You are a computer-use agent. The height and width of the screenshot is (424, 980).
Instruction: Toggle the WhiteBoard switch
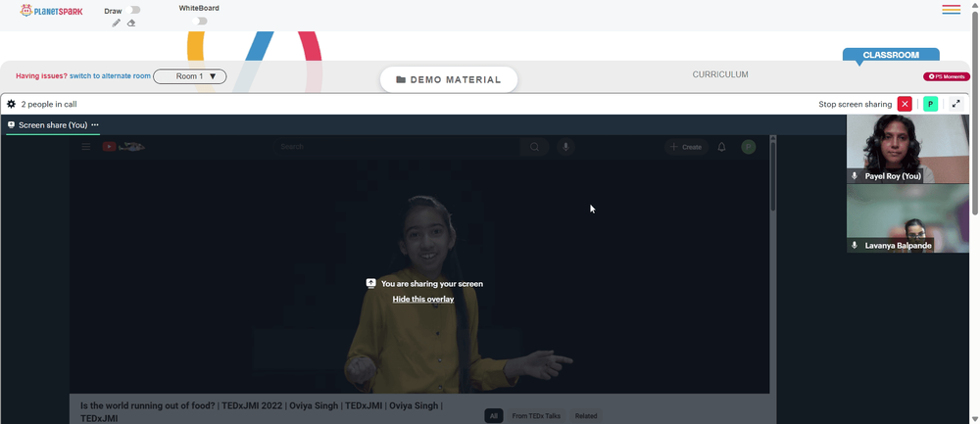[x=199, y=22]
